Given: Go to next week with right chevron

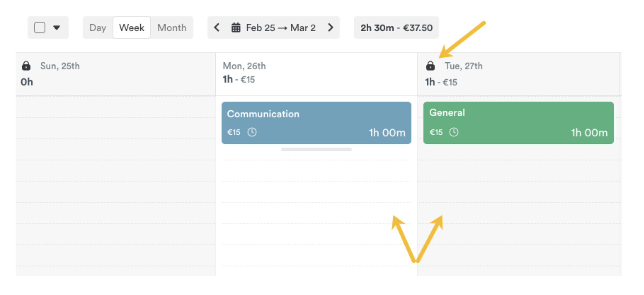Looking at the screenshot, I should pos(330,27).
